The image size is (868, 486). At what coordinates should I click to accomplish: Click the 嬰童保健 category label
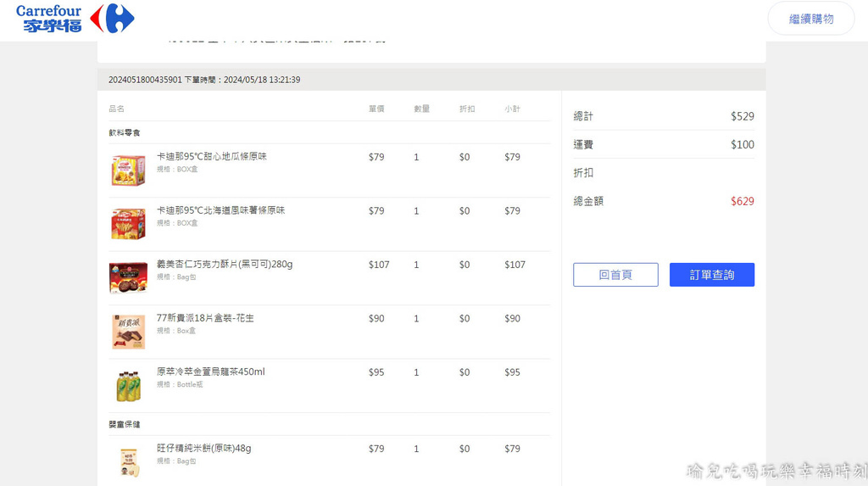click(x=125, y=424)
